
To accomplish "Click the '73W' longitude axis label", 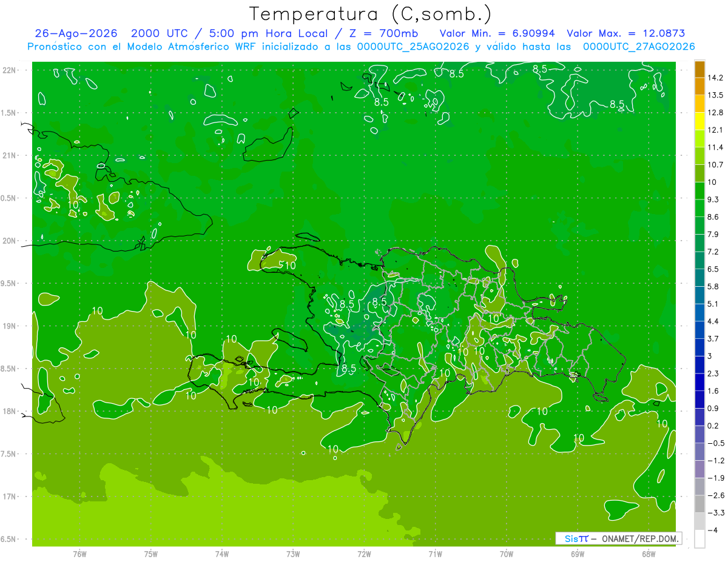I will pos(293,554).
